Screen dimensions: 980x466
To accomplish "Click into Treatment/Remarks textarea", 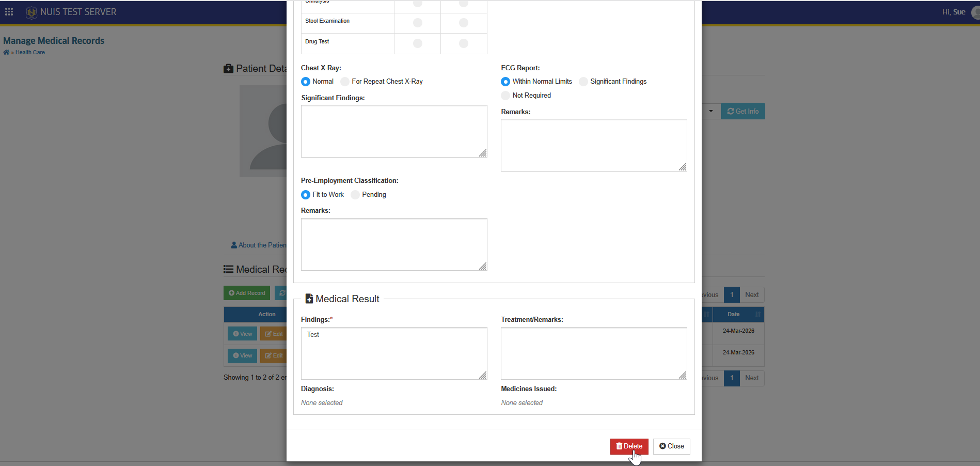I will (594, 353).
